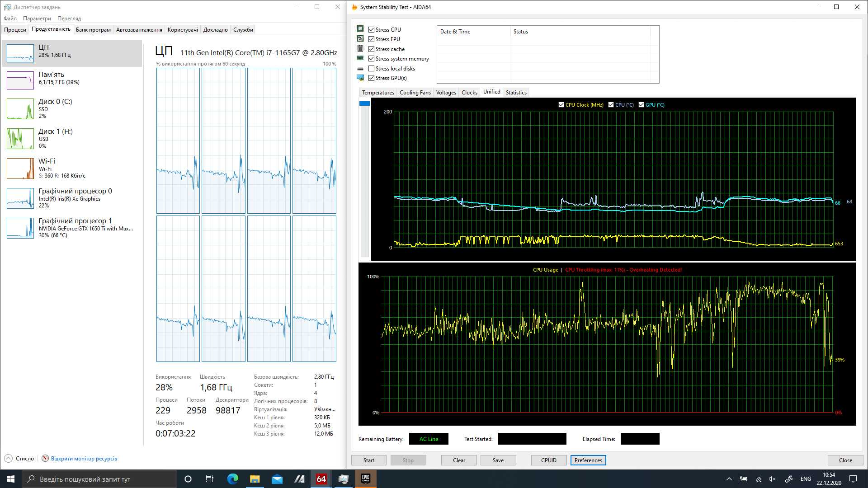Enable Stress local disks checkbox
This screenshot has width=868, height=488.
point(371,69)
